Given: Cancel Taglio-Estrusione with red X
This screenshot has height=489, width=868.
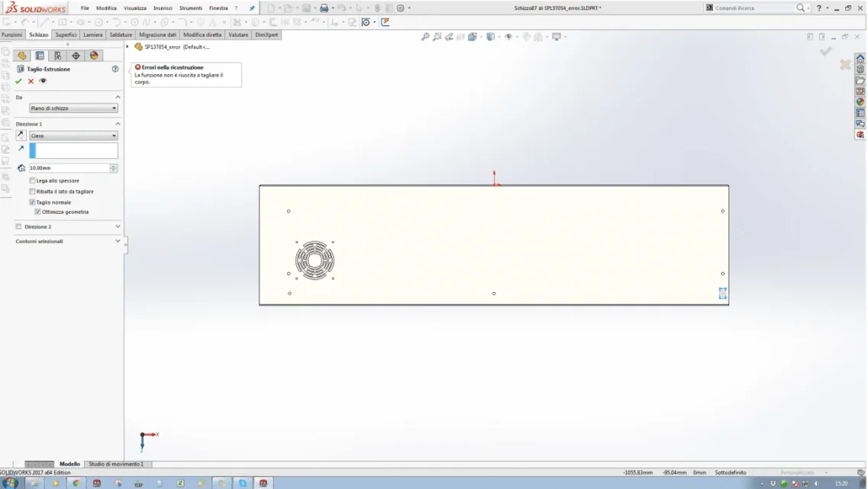Looking at the screenshot, I should (31, 81).
